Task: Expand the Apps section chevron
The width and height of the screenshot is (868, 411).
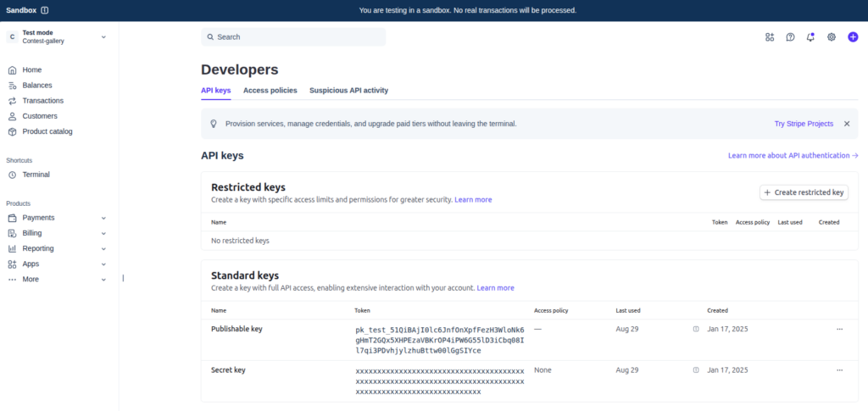Action: tap(103, 264)
